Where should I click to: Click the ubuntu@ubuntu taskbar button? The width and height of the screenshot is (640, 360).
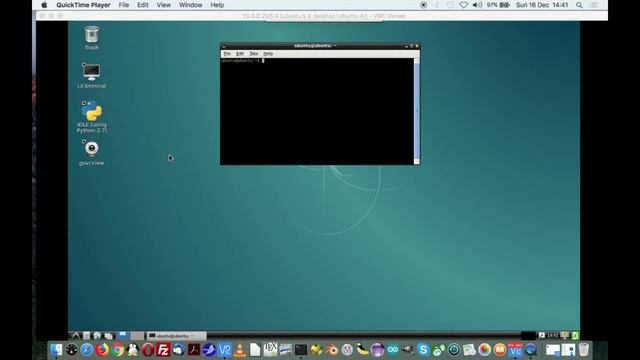(x=176, y=336)
